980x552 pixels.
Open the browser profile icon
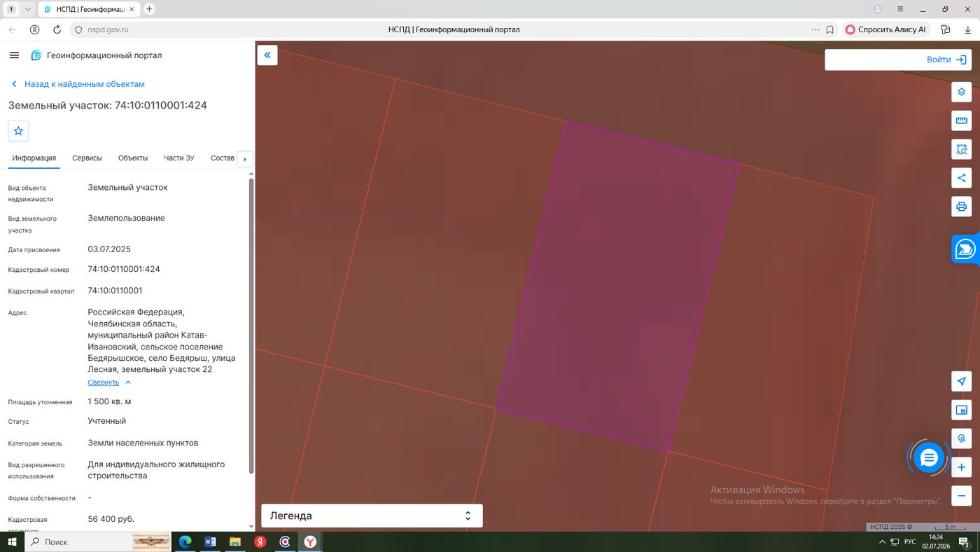tap(878, 9)
